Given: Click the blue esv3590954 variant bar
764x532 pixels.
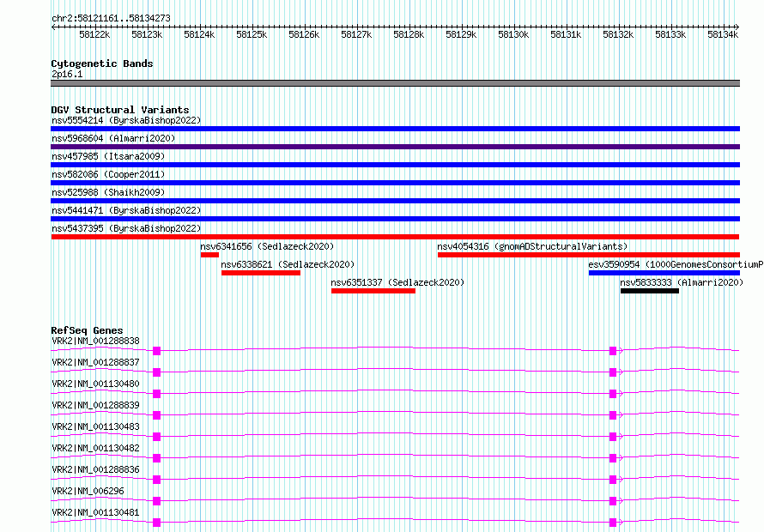Looking at the screenshot, I should [x=664, y=273].
